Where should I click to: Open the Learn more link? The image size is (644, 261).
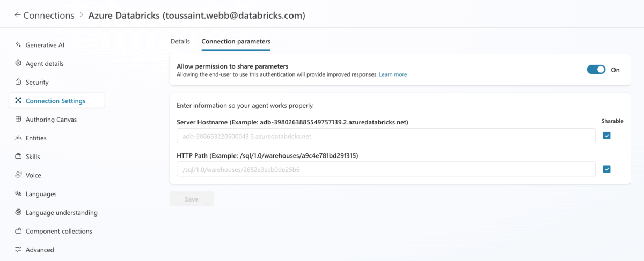tap(393, 74)
